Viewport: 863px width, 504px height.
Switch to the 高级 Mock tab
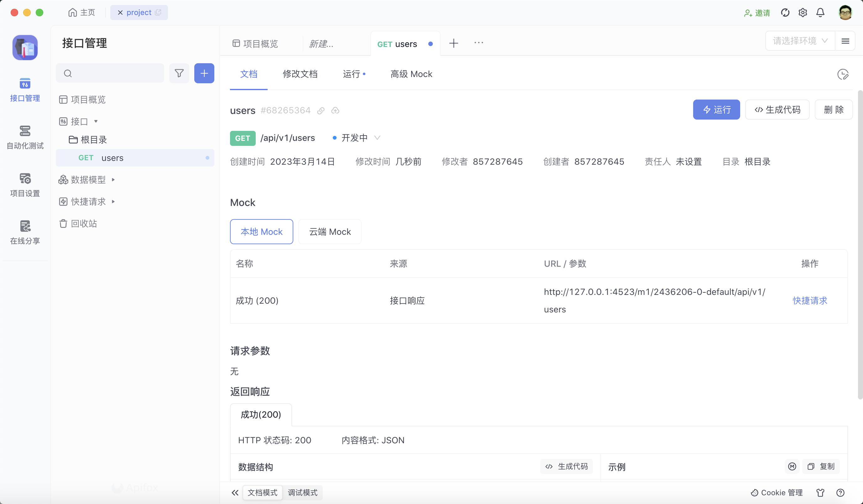(x=411, y=74)
